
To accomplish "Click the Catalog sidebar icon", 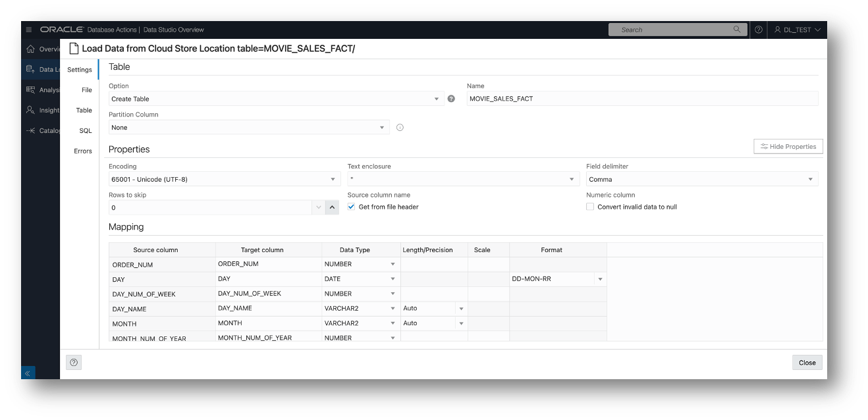I will 30,130.
